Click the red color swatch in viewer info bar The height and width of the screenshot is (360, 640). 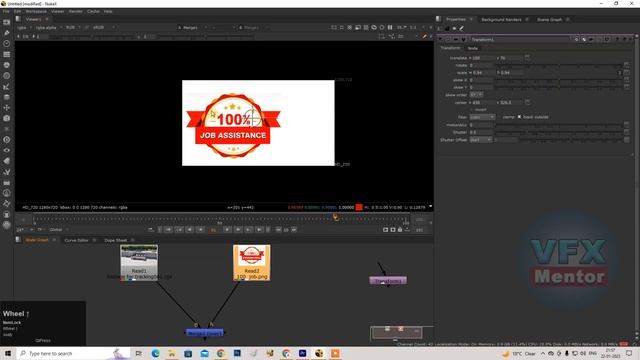point(359,207)
